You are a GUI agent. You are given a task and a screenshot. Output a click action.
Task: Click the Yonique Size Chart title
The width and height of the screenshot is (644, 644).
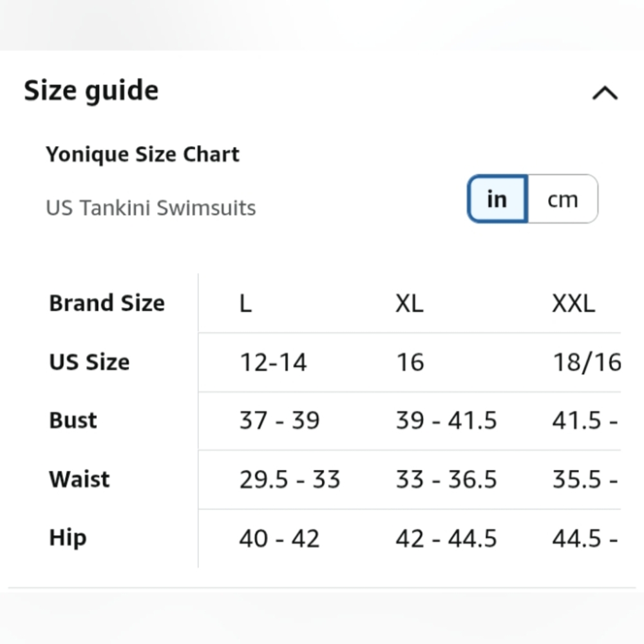click(x=142, y=155)
